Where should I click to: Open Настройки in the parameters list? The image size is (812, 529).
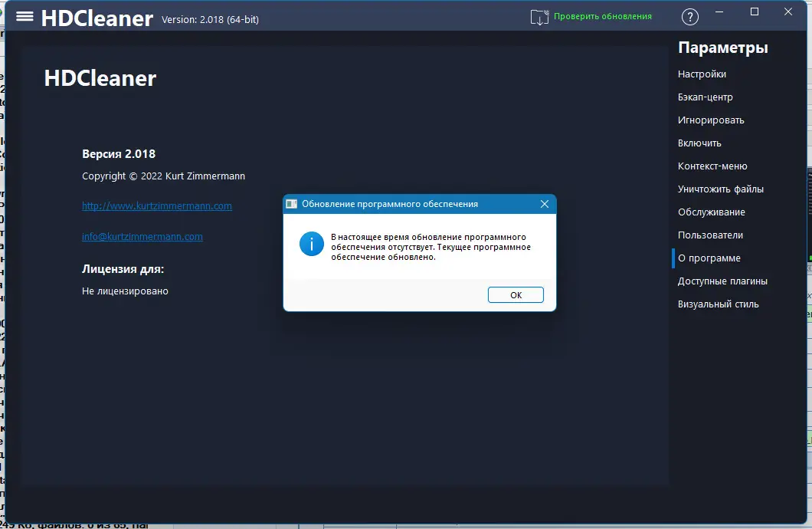pyautogui.click(x=702, y=74)
